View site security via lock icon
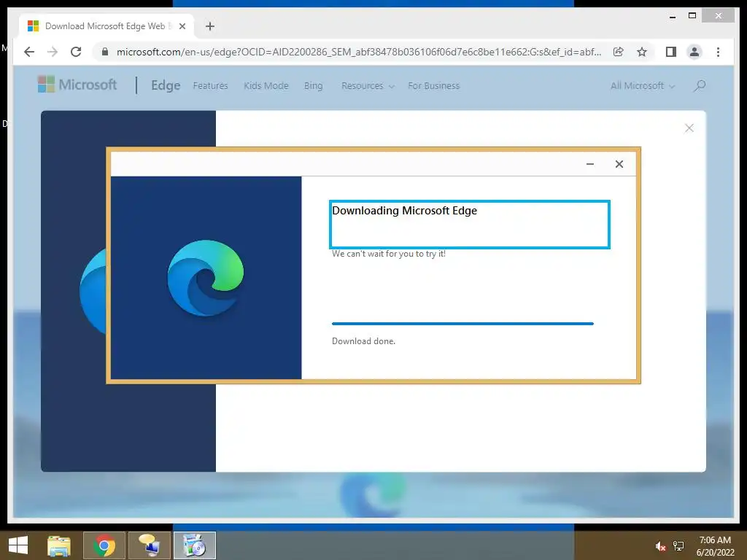The width and height of the screenshot is (747, 560). [x=105, y=52]
